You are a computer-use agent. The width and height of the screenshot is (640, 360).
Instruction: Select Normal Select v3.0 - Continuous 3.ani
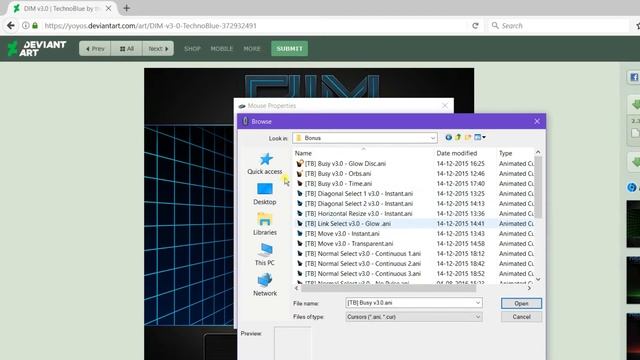tap(363, 273)
